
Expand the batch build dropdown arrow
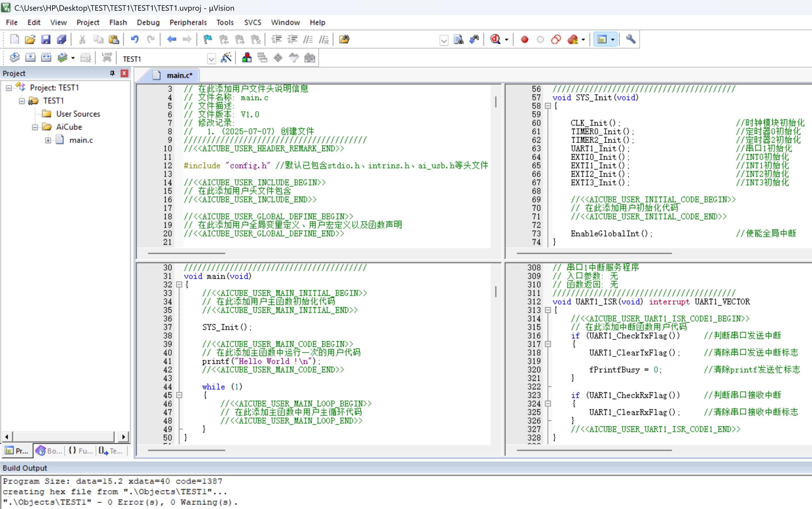click(73, 58)
